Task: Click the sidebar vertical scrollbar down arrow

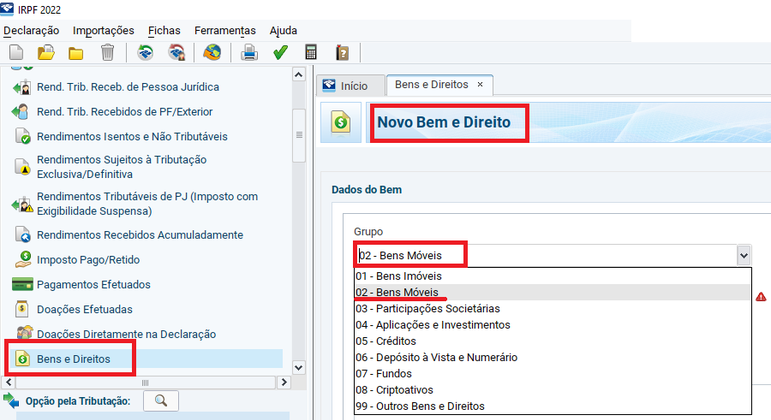Action: click(298, 367)
